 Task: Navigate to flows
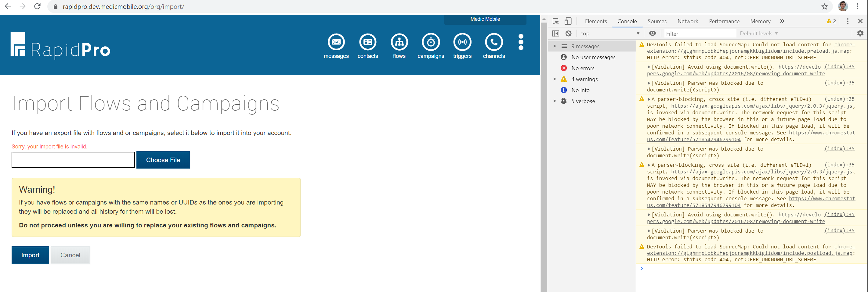point(399,46)
